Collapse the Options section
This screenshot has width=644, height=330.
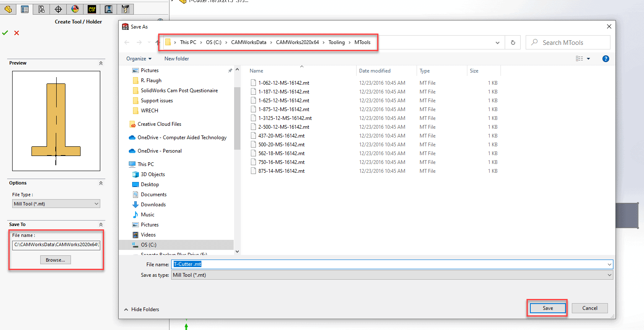101,183
